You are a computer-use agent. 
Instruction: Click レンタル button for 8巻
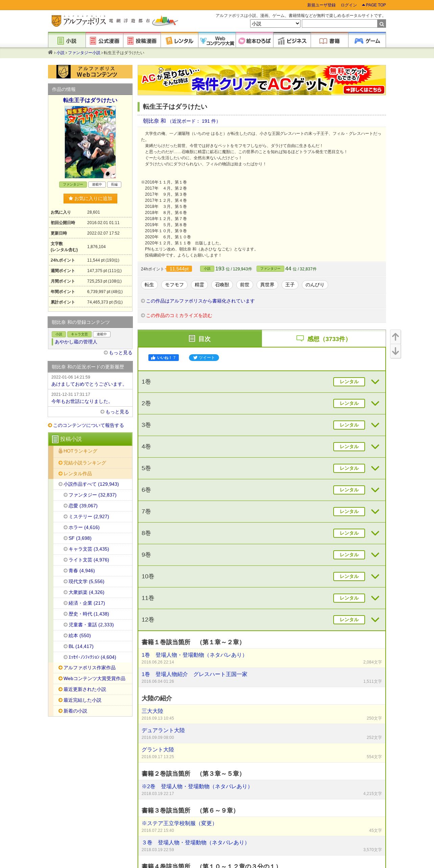(349, 533)
